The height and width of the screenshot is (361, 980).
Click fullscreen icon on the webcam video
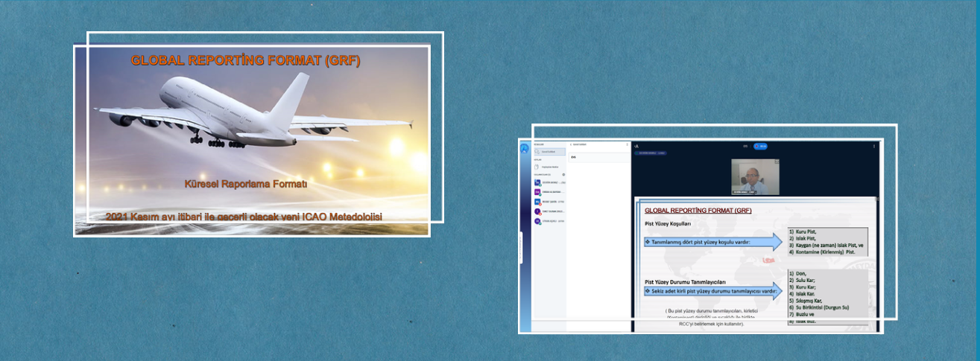(x=777, y=162)
